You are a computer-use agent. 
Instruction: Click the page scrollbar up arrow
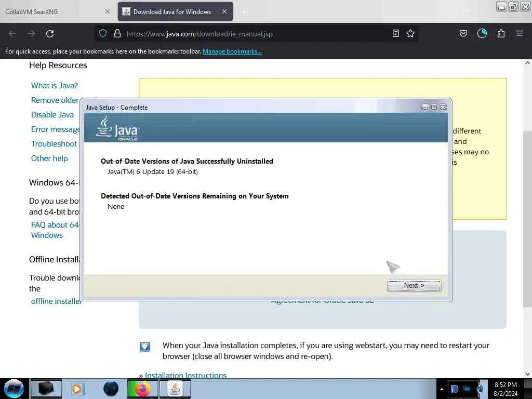(527, 63)
